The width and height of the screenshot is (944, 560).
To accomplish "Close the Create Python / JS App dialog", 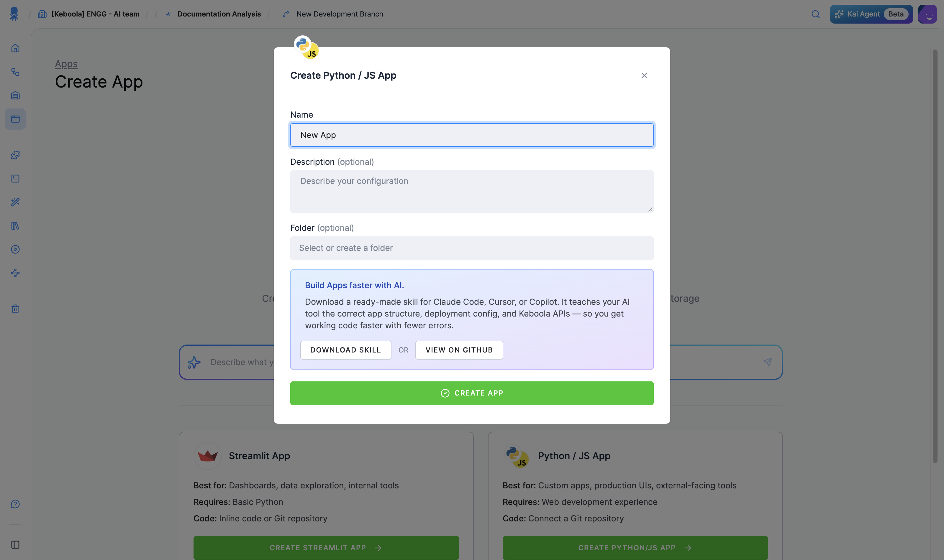I will point(644,75).
